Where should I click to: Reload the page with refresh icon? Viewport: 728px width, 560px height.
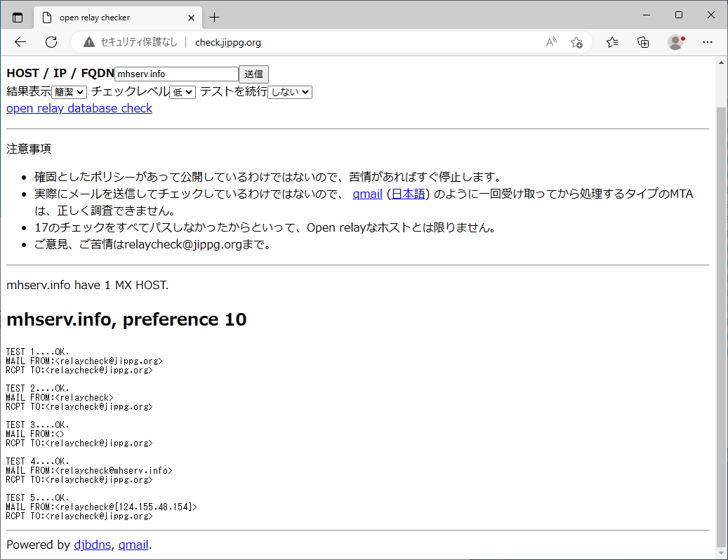tap(51, 42)
